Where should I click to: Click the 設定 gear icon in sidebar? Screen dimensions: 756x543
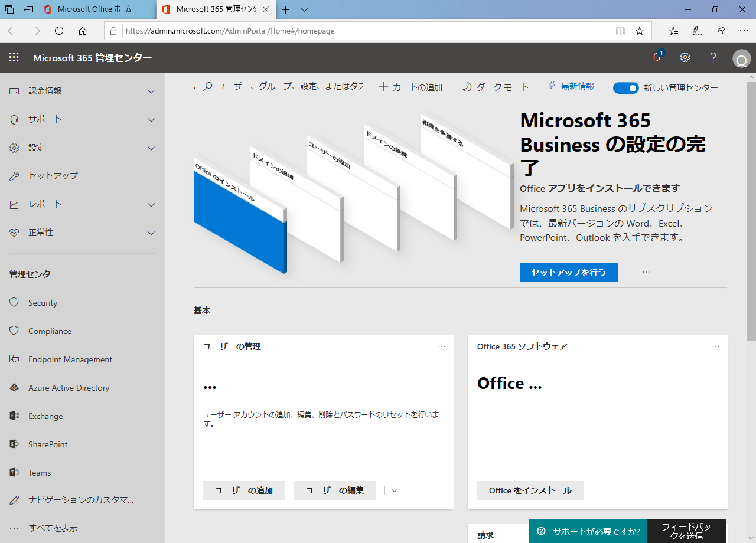[14, 148]
